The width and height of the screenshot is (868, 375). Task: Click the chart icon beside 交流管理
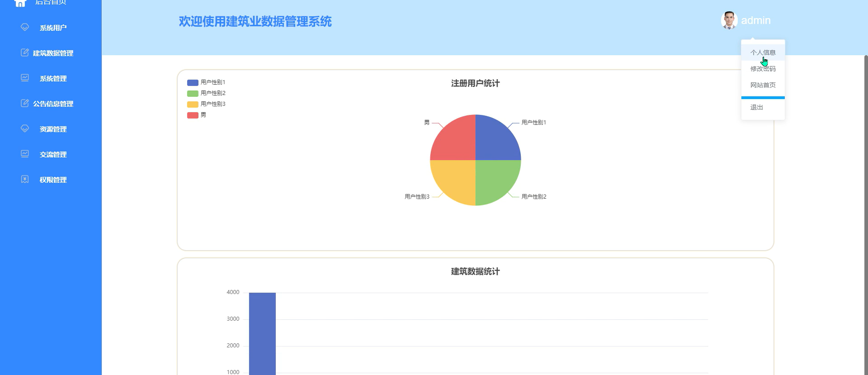point(25,154)
